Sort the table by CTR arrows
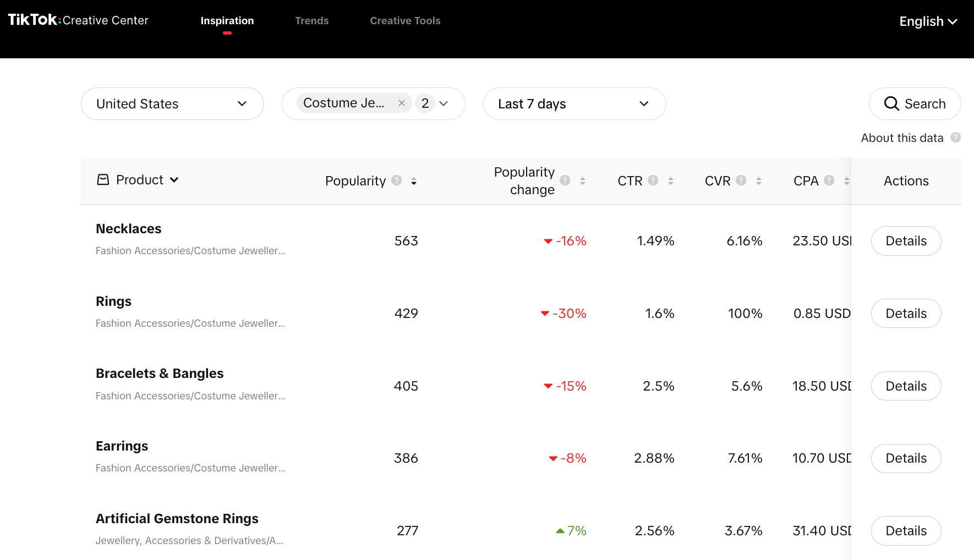974x560 pixels. pyautogui.click(x=670, y=181)
